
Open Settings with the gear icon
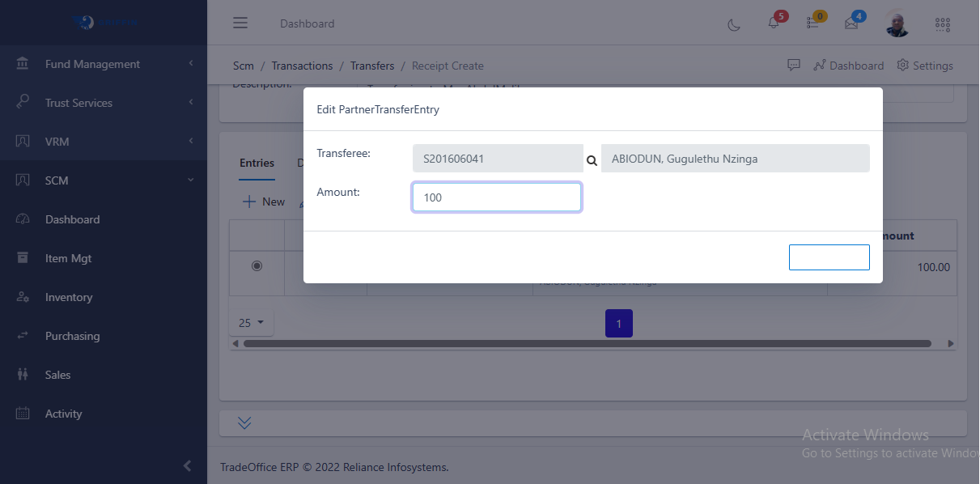click(x=924, y=66)
